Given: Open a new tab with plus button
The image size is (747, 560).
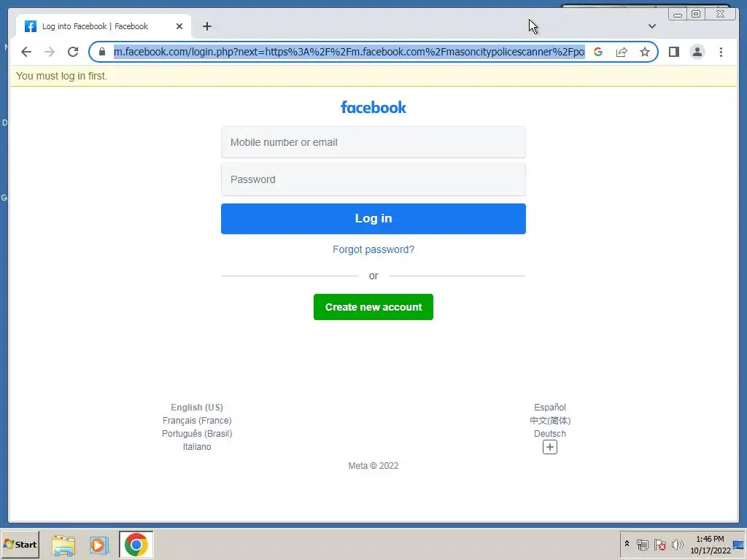Looking at the screenshot, I should [206, 26].
